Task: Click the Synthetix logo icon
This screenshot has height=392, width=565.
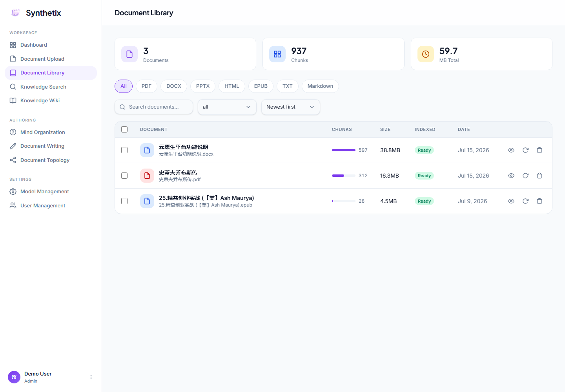Action: [15, 13]
